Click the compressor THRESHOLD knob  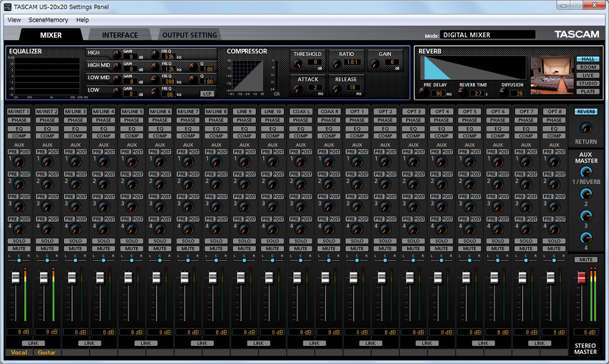tap(297, 64)
